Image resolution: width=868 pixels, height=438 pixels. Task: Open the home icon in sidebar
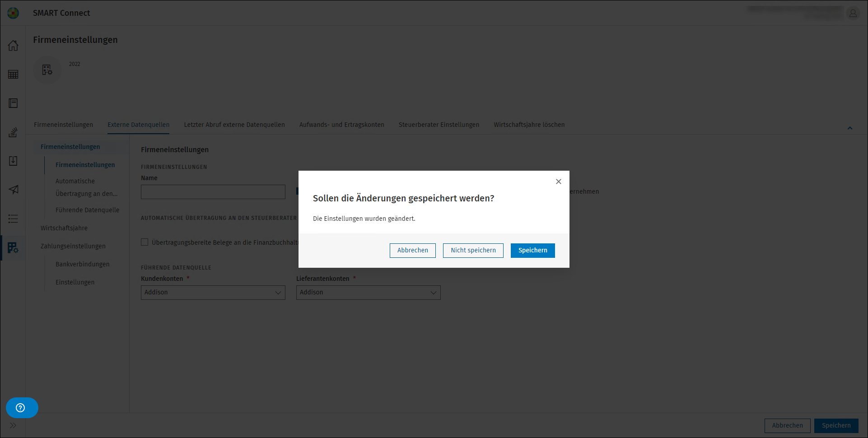[13, 46]
